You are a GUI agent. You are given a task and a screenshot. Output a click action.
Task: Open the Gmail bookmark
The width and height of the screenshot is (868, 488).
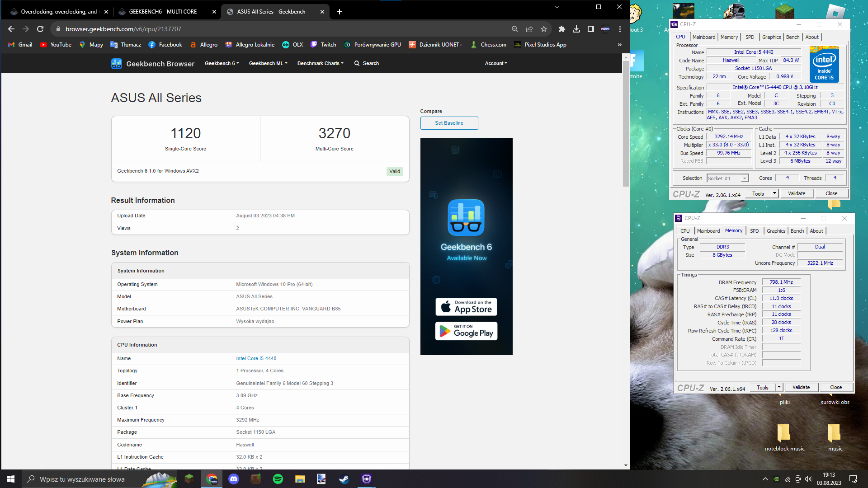coord(20,45)
